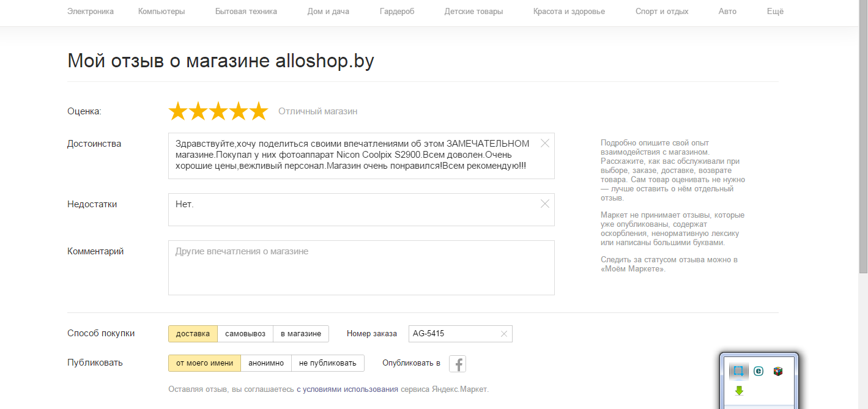This screenshot has height=409, width=868.
Task: Click the hint paragraph starting Подробно опишите
Action: pyautogui.click(x=673, y=171)
